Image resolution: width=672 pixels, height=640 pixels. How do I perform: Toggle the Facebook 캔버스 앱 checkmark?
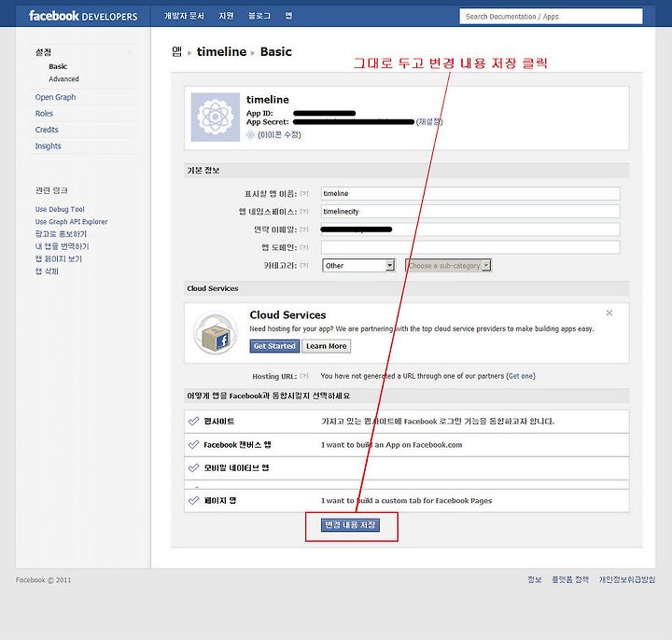click(x=194, y=445)
